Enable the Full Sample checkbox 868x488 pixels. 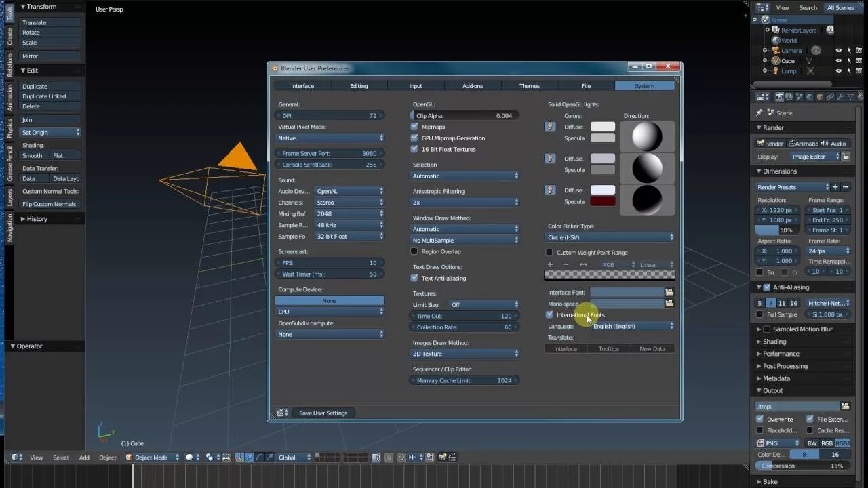(759, 314)
